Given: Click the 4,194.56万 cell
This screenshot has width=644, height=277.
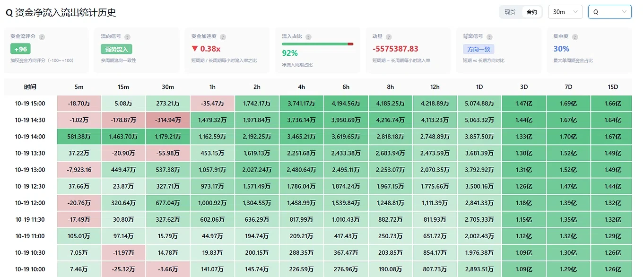Looking at the screenshot, I should point(346,104).
